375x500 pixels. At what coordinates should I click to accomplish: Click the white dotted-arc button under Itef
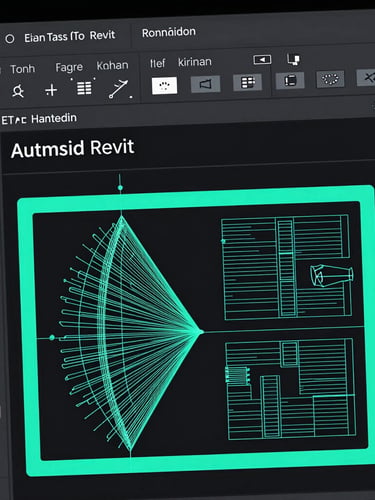point(164,86)
